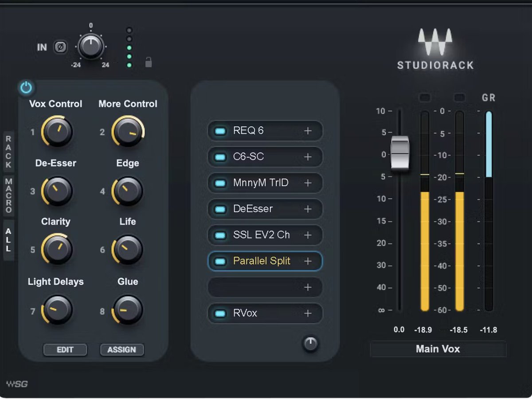This screenshot has width=532, height=399.
Task: Select the Parallel Split slot
Action: (x=265, y=261)
